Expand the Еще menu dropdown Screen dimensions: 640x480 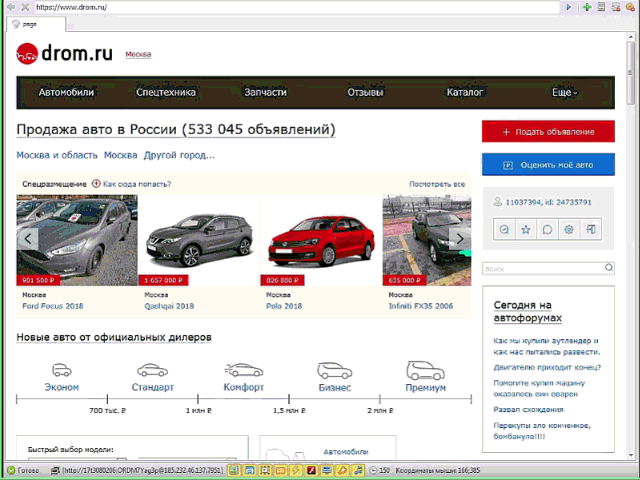(x=564, y=93)
